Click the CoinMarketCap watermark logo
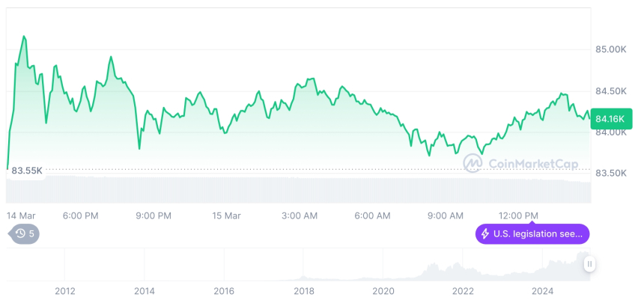 pos(520,164)
